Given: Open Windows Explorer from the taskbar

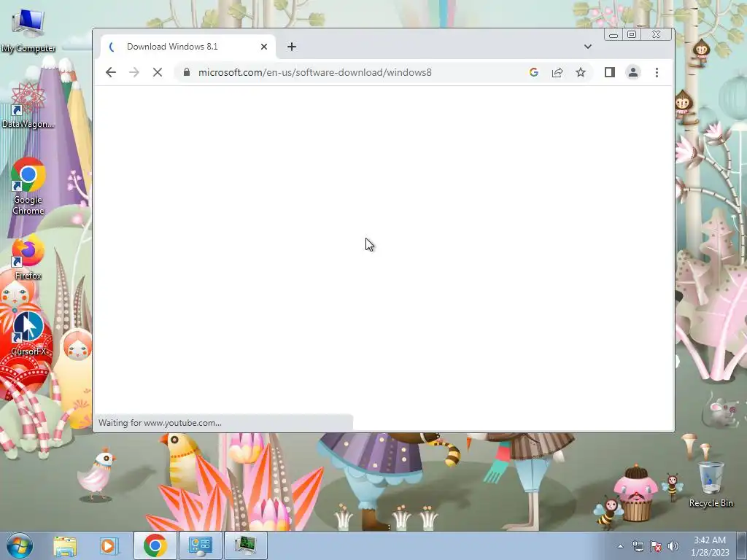Looking at the screenshot, I should click(65, 545).
